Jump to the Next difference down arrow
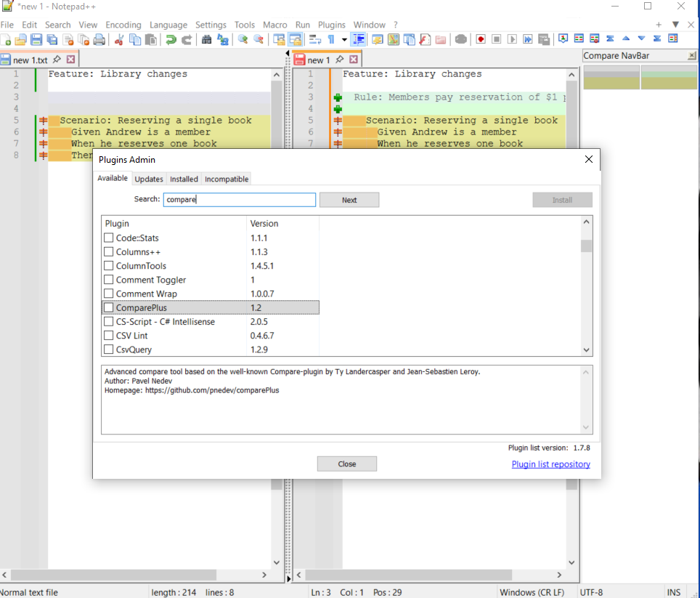 (641, 39)
